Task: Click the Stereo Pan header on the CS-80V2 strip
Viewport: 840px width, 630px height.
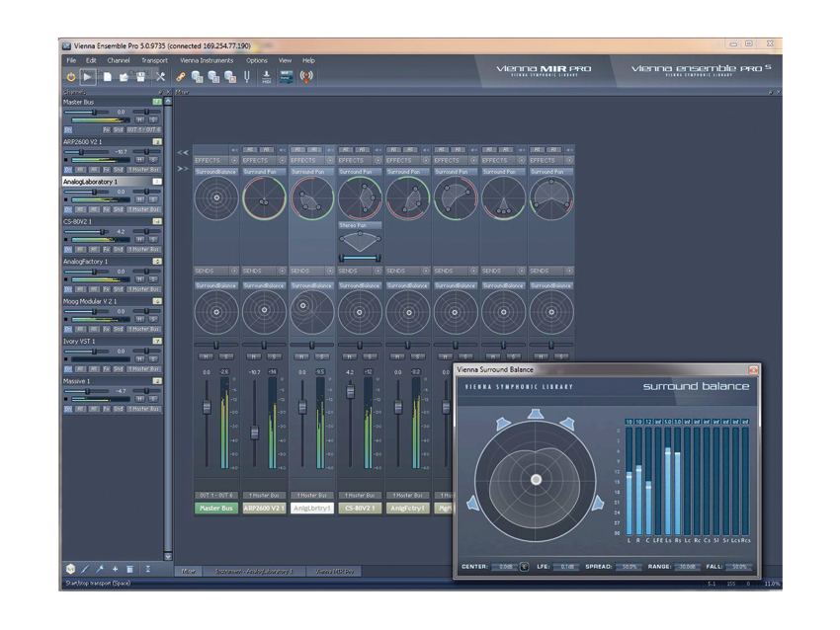Action: pos(360,225)
